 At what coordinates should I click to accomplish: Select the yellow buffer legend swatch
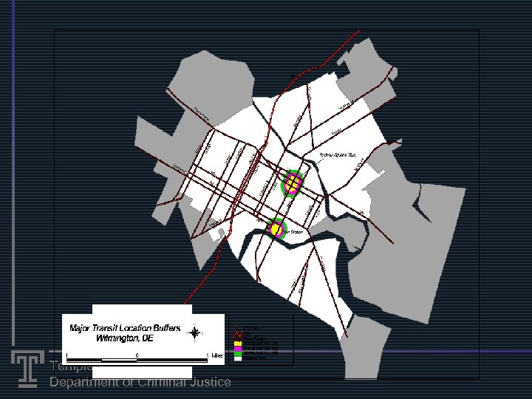pos(238,344)
